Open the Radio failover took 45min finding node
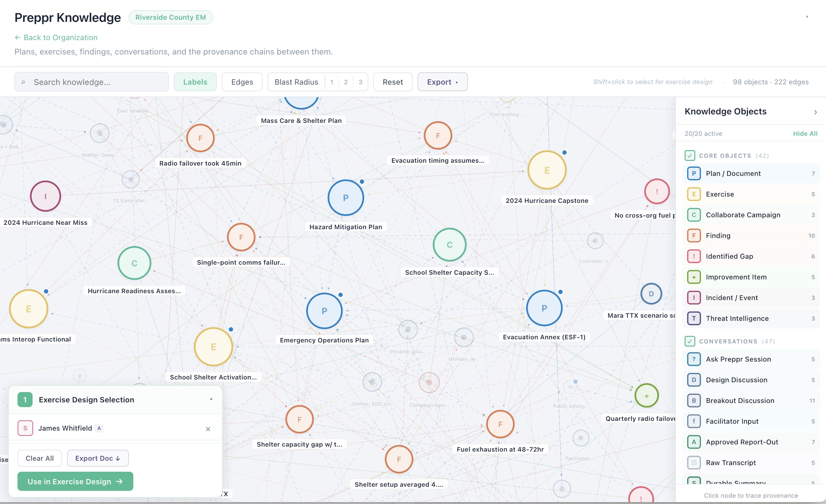Image resolution: width=826 pixels, height=504 pixels. click(x=200, y=138)
